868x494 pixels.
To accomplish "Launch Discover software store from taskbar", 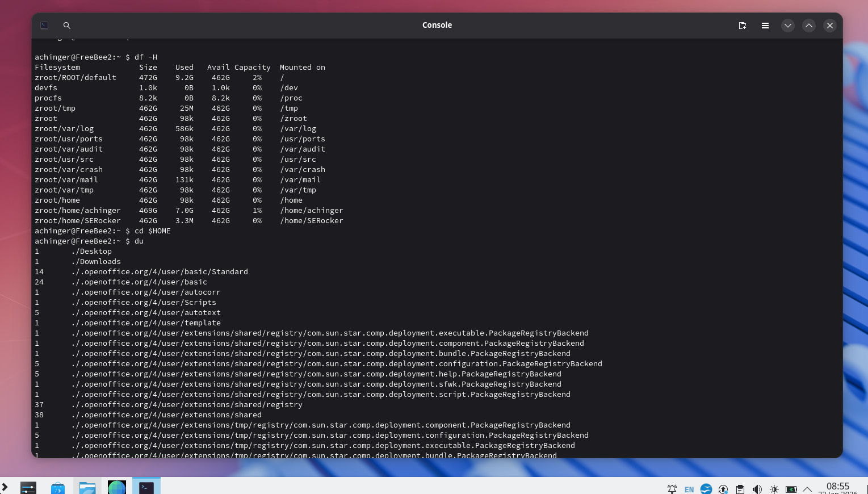I will tap(58, 487).
